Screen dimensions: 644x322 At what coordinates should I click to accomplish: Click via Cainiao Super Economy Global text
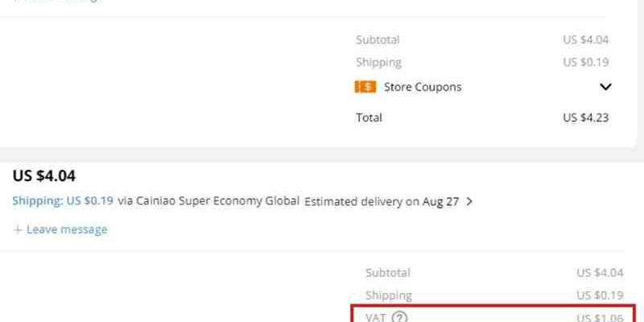(x=208, y=200)
